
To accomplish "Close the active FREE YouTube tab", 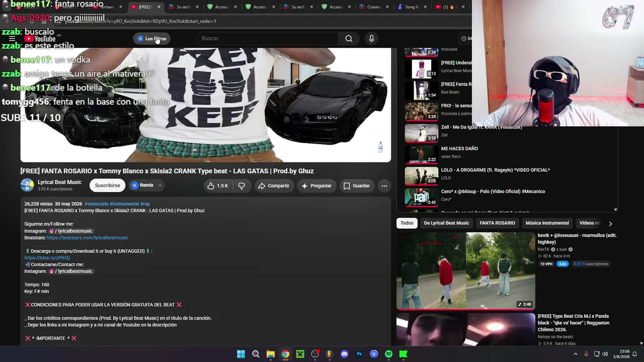I will (x=159, y=7).
